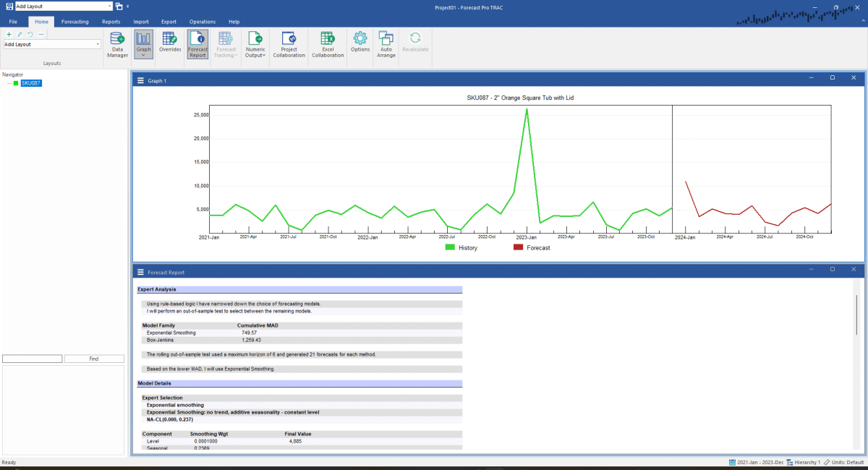Click the minus remove layout icon
The width and height of the screenshot is (868, 470).
(x=41, y=34)
